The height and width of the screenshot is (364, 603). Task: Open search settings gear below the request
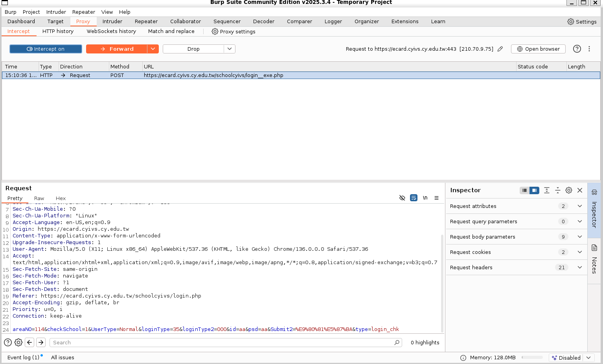click(18, 342)
